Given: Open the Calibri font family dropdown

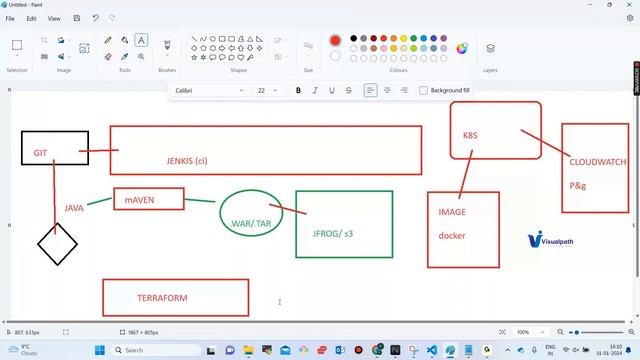Looking at the screenshot, I should [x=209, y=90].
